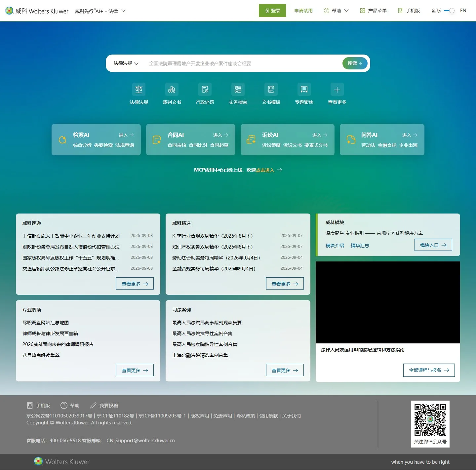476x470 pixels.
Task: Open 工信部实施人工智能中小企业三年创业支持计划 article
Action: [x=71, y=236]
